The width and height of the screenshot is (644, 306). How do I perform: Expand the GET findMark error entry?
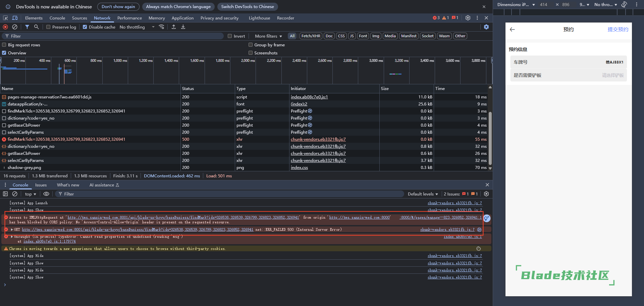pyautogui.click(x=12, y=229)
